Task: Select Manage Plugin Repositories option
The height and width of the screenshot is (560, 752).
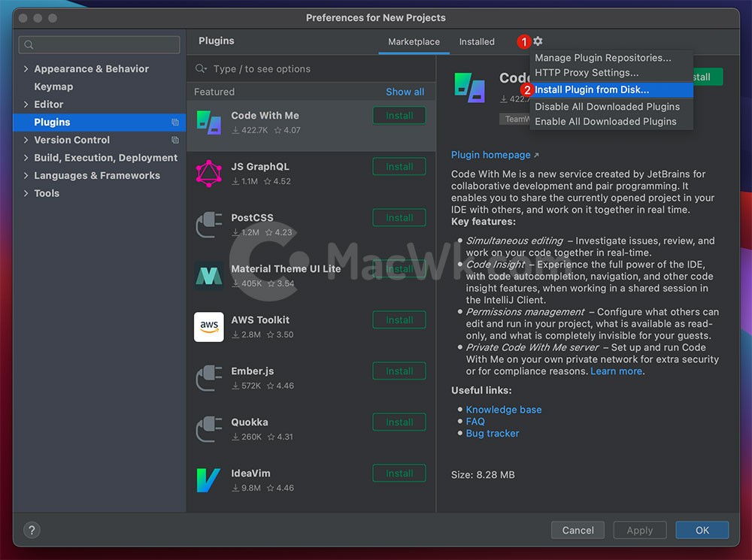Action: pyautogui.click(x=602, y=58)
